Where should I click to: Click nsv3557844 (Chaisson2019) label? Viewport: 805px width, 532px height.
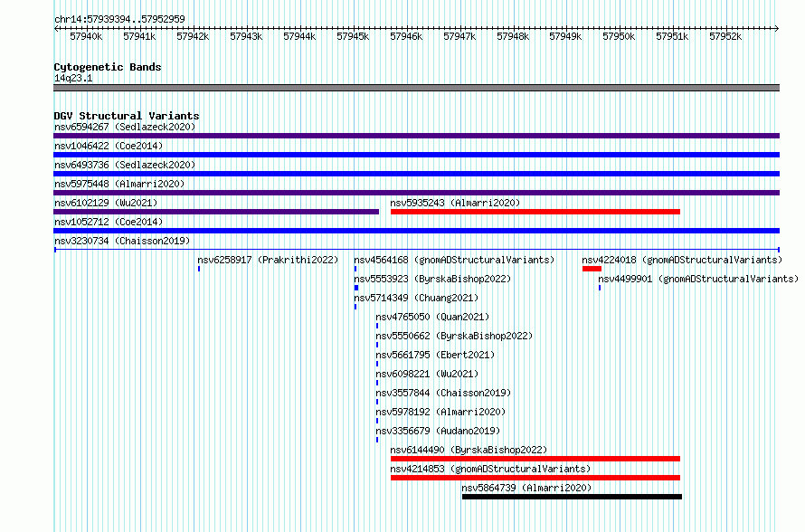click(443, 393)
